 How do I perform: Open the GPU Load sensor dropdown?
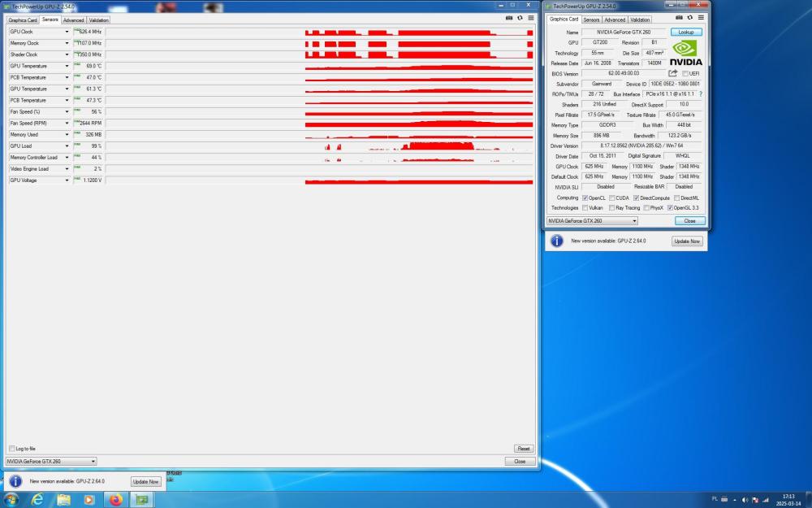tap(67, 145)
